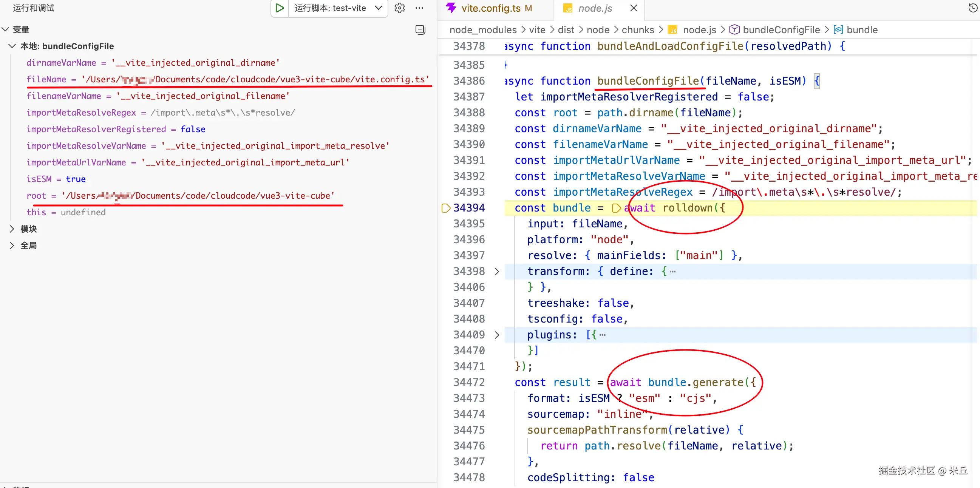
Task: Click the bundle variable breadcrumb item
Action: click(862, 30)
